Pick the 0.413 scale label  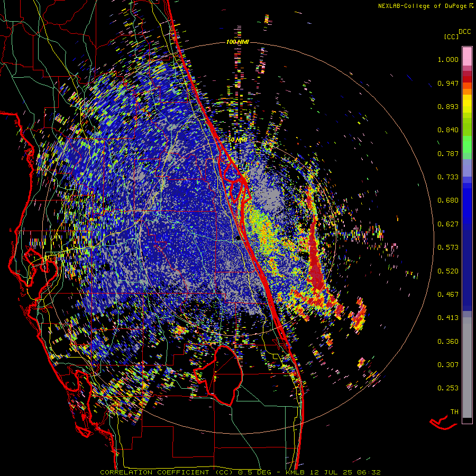point(448,318)
